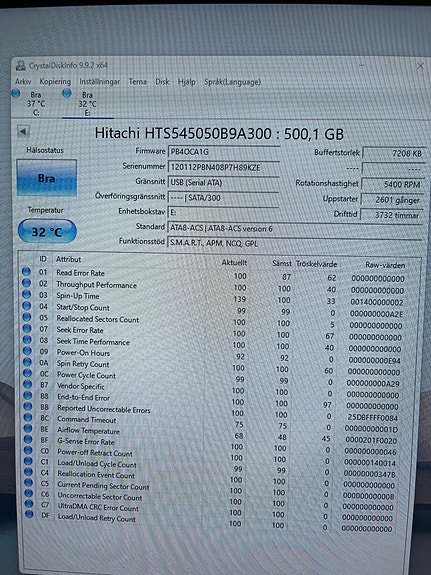
Task: Click the Firmware field PB4OCA1G
Action: (x=224, y=152)
